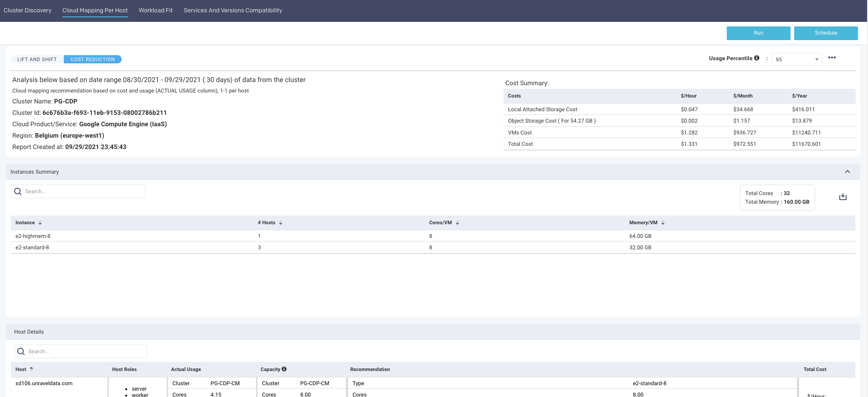Screen dimensions: 868x397
Task: Collapse the Instances Summary section
Action: coord(847,172)
